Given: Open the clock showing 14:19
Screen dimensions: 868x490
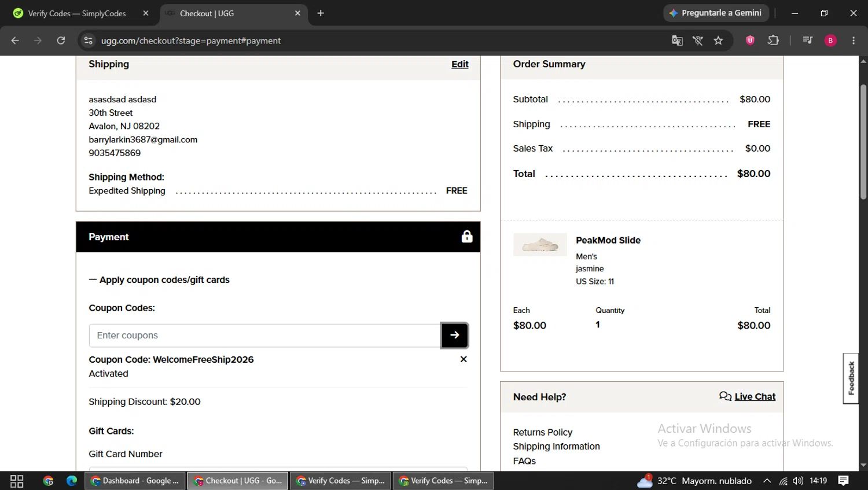Looking at the screenshot, I should (818, 481).
